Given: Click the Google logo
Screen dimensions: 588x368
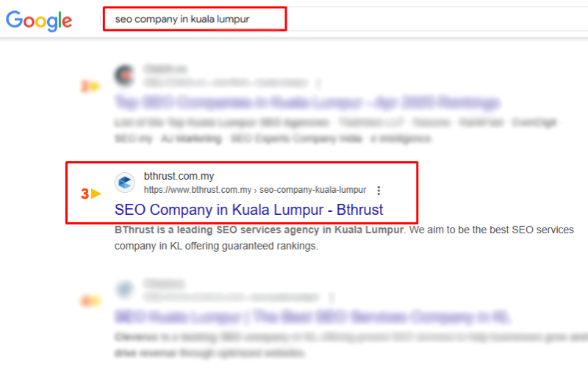Looking at the screenshot, I should 39,21.
